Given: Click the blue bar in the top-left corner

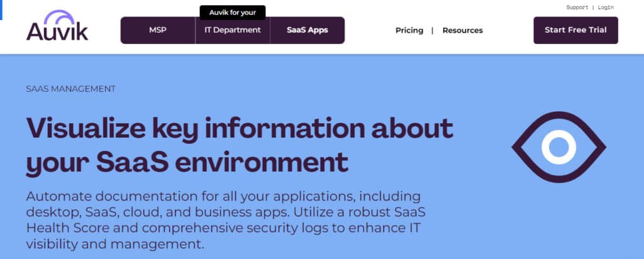Looking at the screenshot, I should (x=2, y=9).
